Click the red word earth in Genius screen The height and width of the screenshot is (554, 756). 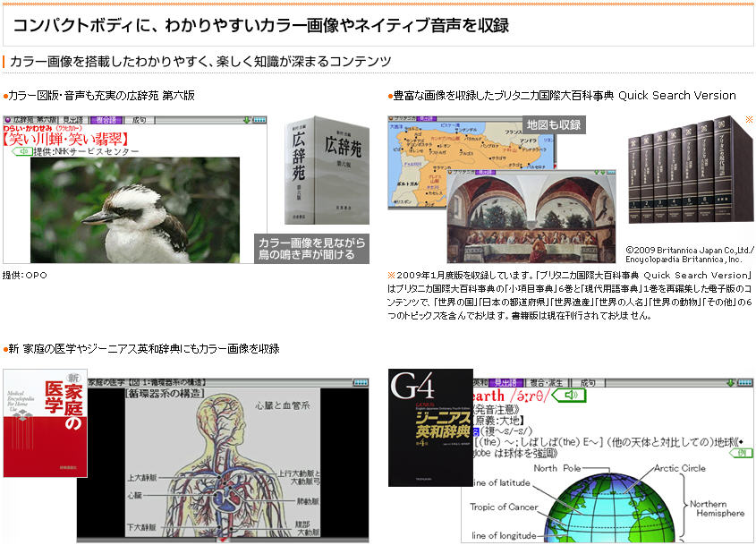[x=488, y=396]
